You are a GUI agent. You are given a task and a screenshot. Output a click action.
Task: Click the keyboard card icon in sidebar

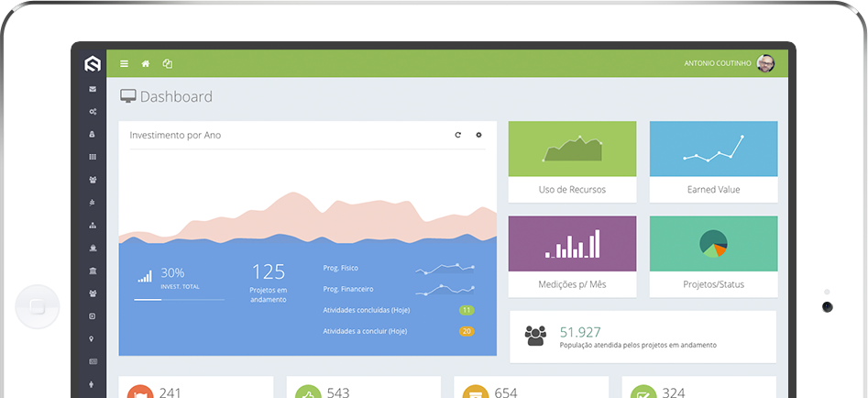tap(93, 361)
